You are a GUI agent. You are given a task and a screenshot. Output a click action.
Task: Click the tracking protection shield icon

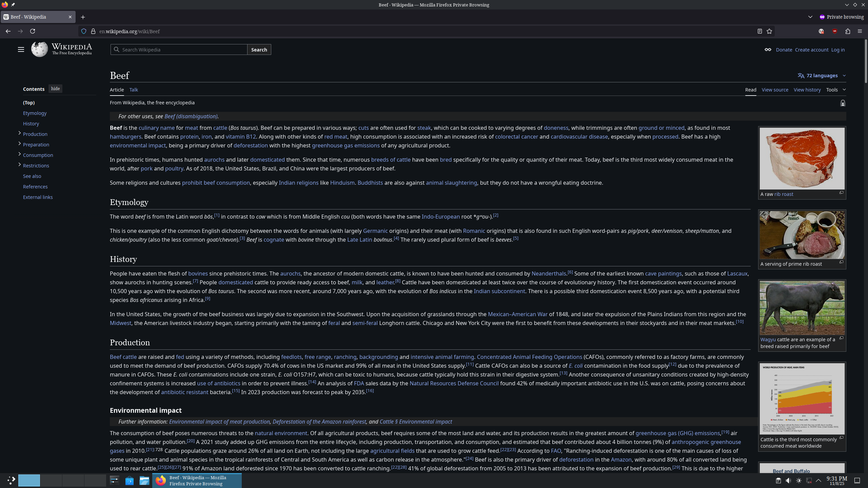tap(84, 31)
